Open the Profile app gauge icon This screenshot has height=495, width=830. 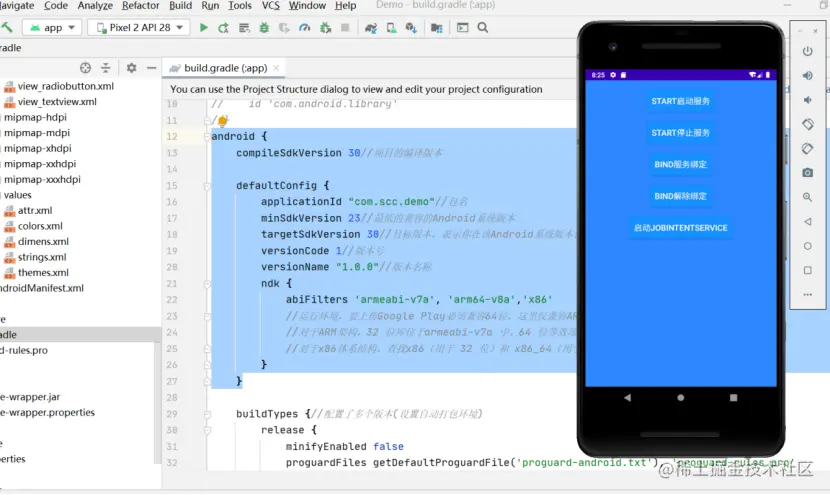tap(305, 28)
